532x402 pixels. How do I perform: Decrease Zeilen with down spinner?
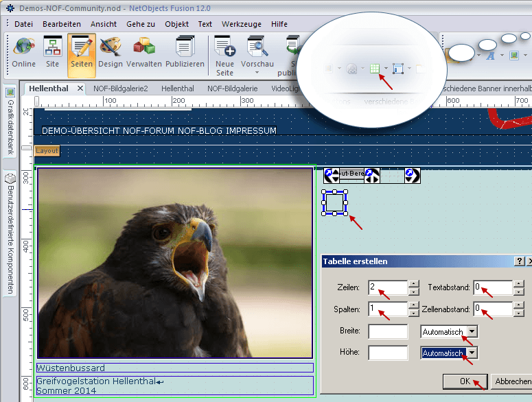click(x=414, y=292)
